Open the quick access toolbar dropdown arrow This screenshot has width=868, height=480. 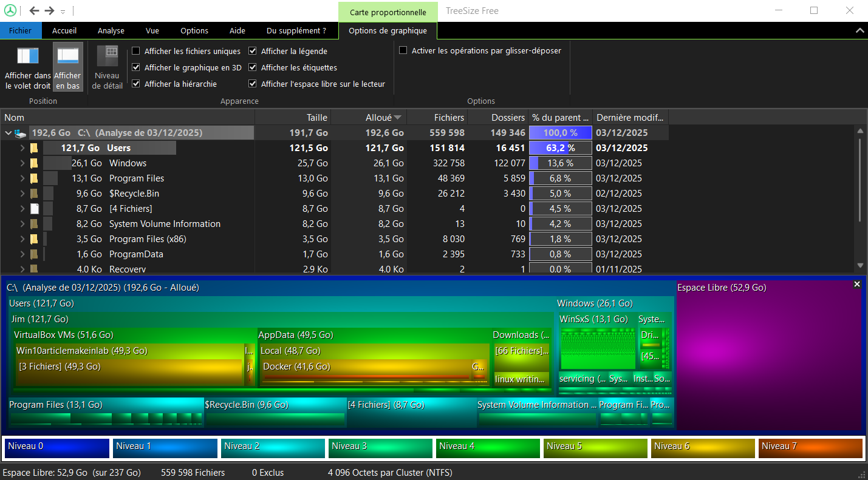pos(63,12)
